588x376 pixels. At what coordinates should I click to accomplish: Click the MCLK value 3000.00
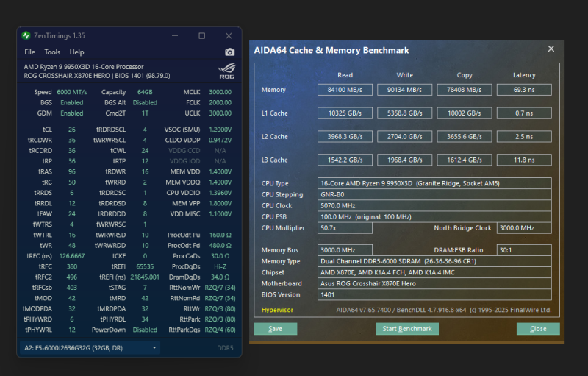click(x=220, y=92)
